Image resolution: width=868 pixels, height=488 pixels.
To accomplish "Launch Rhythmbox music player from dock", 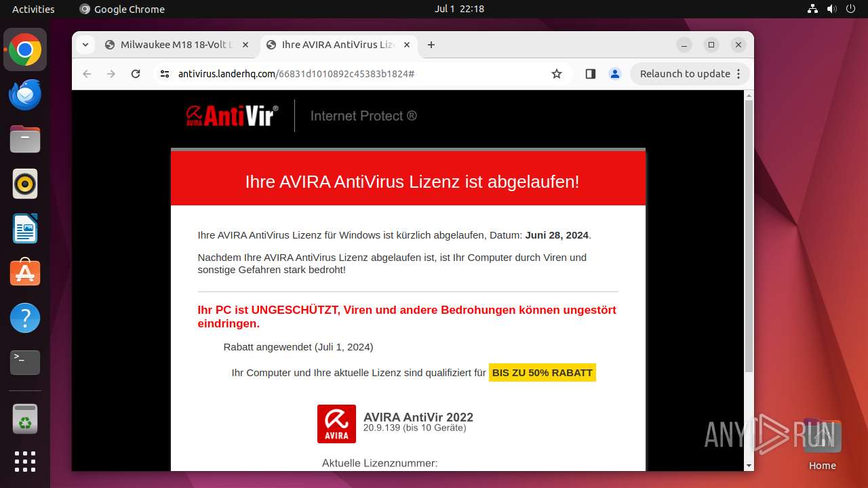I will pyautogui.click(x=25, y=184).
